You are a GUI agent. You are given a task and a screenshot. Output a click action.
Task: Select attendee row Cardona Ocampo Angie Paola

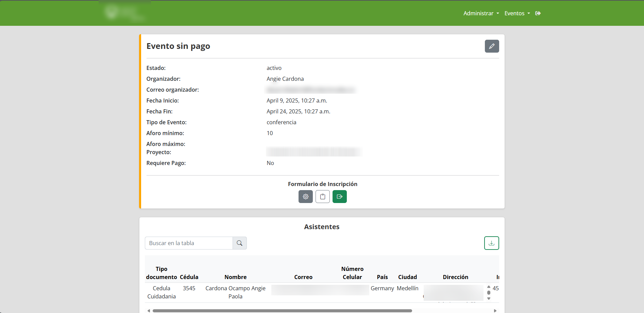[x=235, y=292]
